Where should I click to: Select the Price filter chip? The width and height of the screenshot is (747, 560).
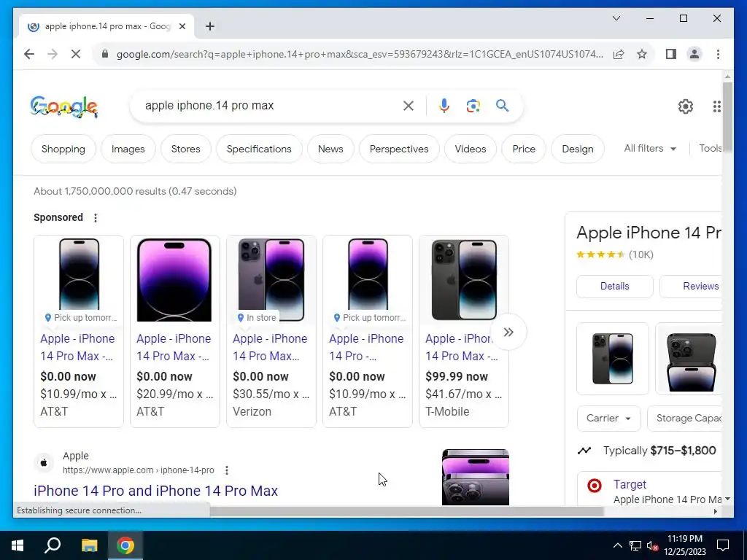[x=524, y=149]
